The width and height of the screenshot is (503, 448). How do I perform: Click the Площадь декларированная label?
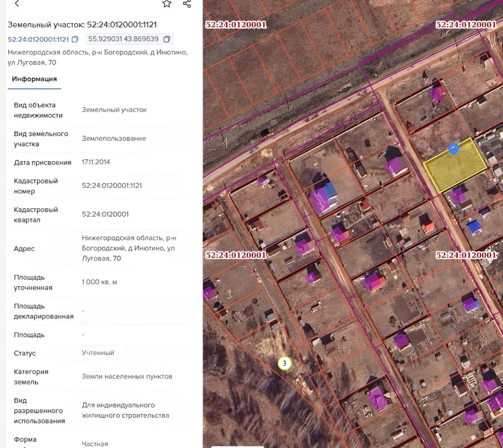pos(44,311)
